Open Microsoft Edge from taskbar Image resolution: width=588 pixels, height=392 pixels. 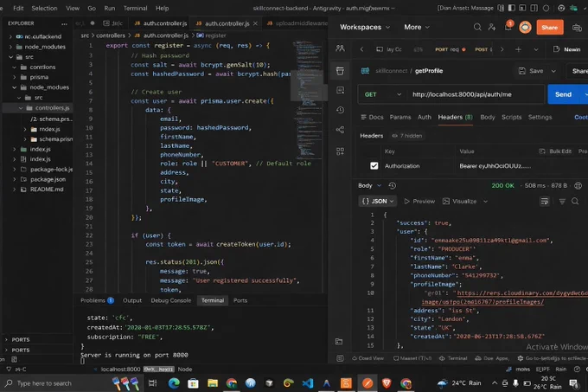[174, 383]
